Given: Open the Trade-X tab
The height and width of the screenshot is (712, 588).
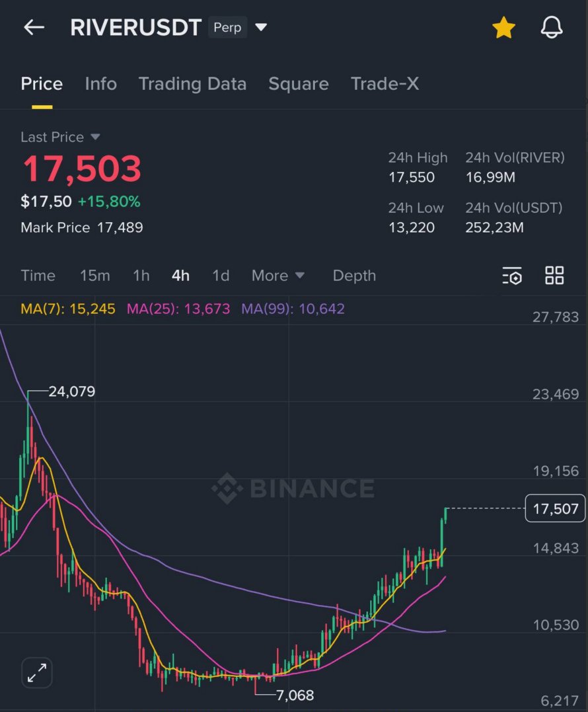Looking at the screenshot, I should coord(385,84).
